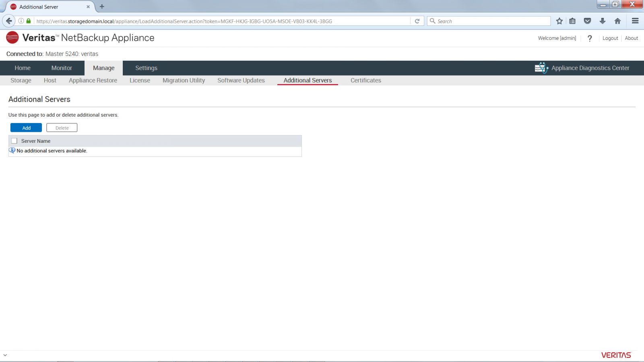This screenshot has width=644, height=362.
Task: Open Appliance Diagnostics Center link
Action: tap(590, 68)
